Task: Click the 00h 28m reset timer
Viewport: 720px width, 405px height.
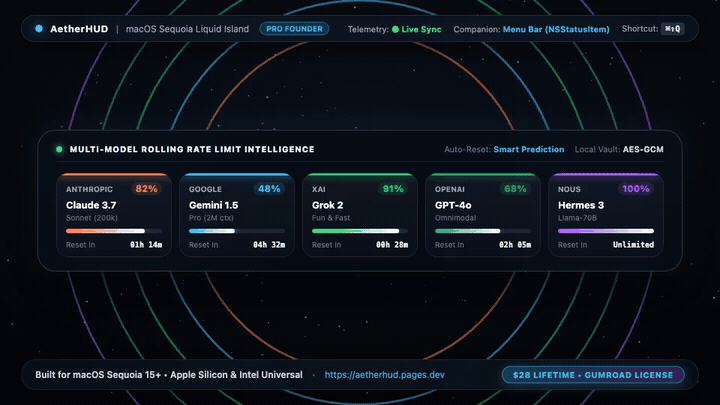Action: (392, 245)
